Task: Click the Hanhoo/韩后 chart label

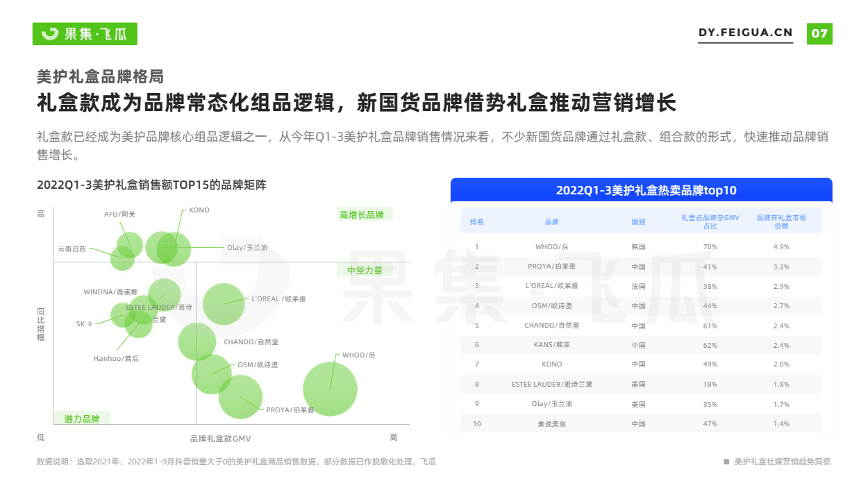Action: coord(116,359)
